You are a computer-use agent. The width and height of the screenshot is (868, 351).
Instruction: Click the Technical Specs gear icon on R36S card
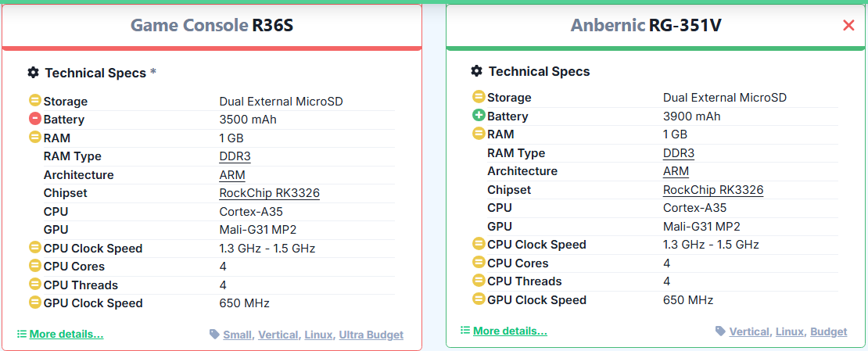pyautogui.click(x=33, y=73)
